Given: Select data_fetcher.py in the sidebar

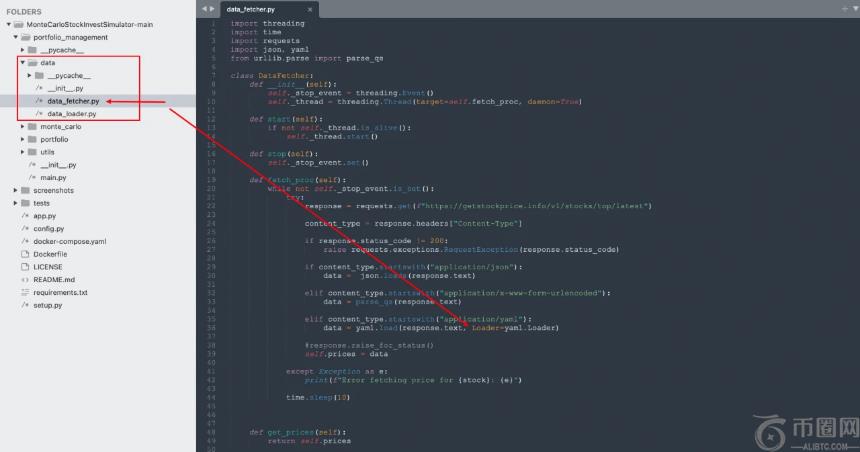Looking at the screenshot, I should [x=73, y=101].
